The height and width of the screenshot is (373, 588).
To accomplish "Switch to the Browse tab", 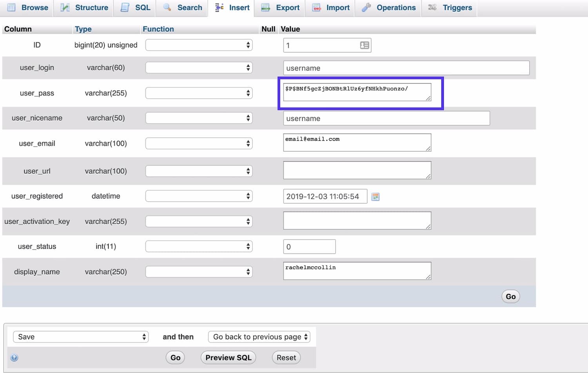I will click(12, 7).
